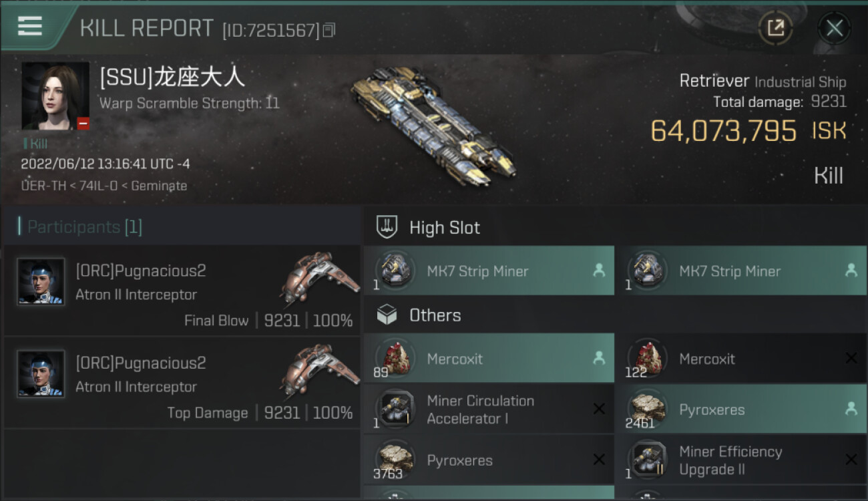
Task: Open the victim character portrait
Action: tap(55, 96)
